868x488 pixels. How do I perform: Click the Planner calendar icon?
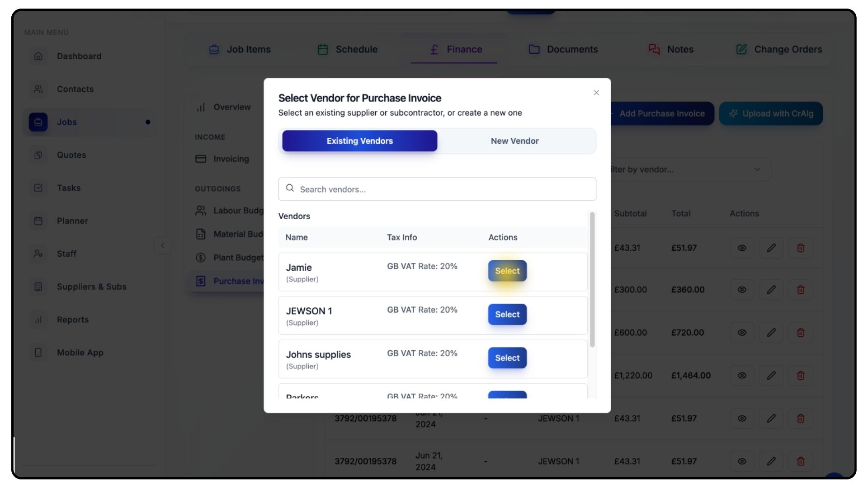point(38,221)
